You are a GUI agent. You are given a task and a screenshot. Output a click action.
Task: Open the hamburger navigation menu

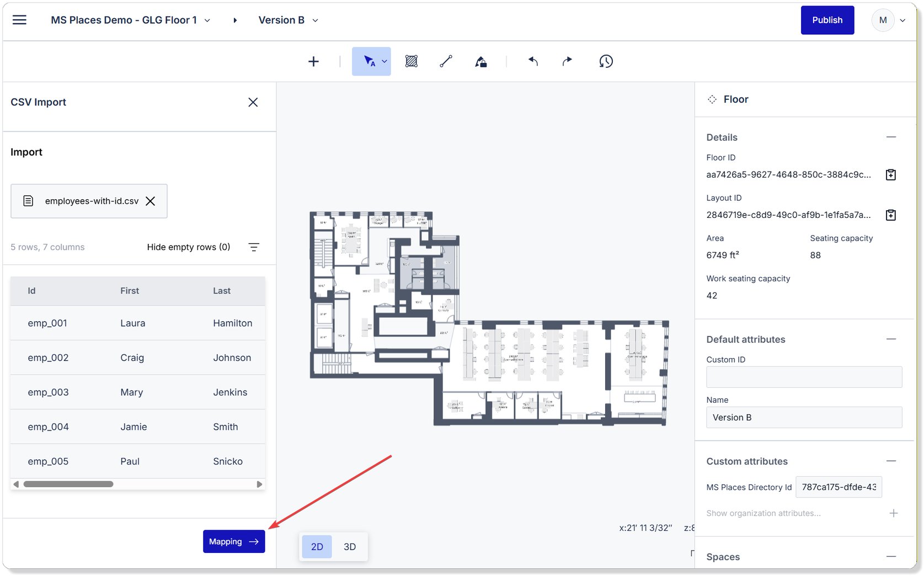tap(19, 19)
